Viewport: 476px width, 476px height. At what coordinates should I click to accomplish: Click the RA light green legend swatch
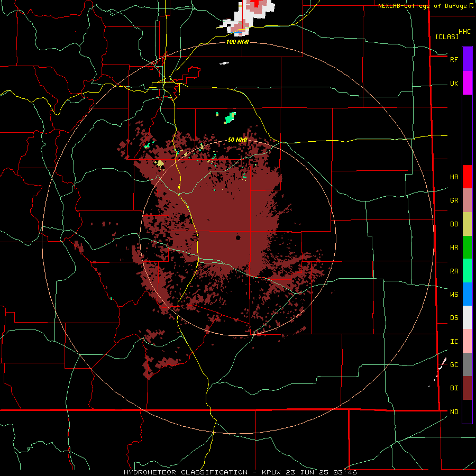[x=467, y=271]
